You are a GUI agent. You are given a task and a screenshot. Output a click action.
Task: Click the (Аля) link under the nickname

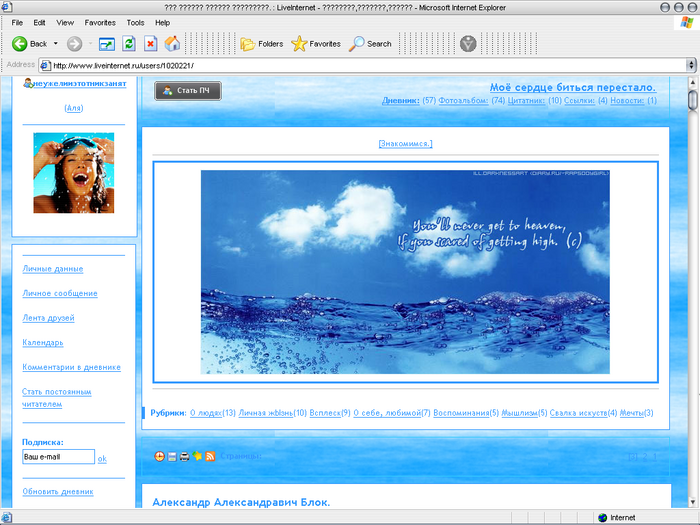point(74,108)
